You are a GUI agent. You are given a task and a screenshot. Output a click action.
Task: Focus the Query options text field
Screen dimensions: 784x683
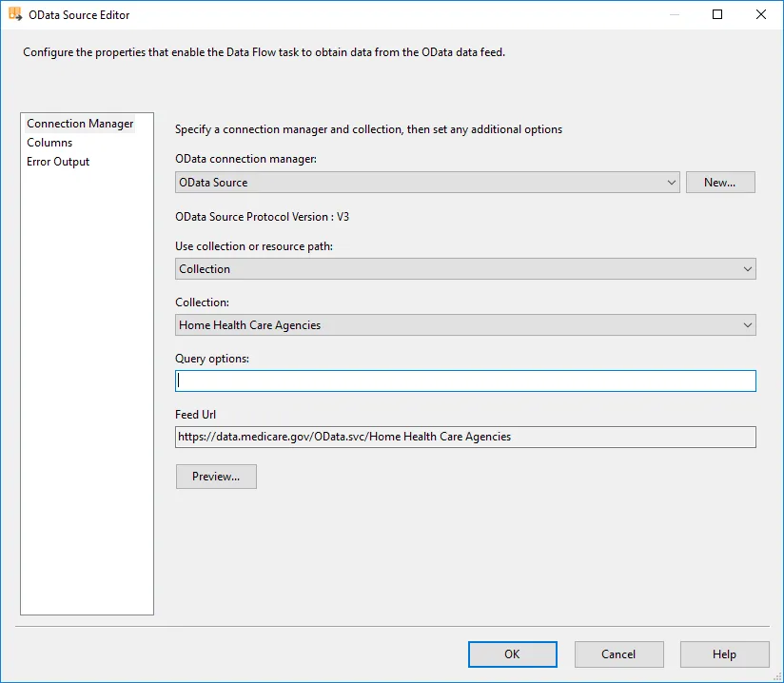465,381
